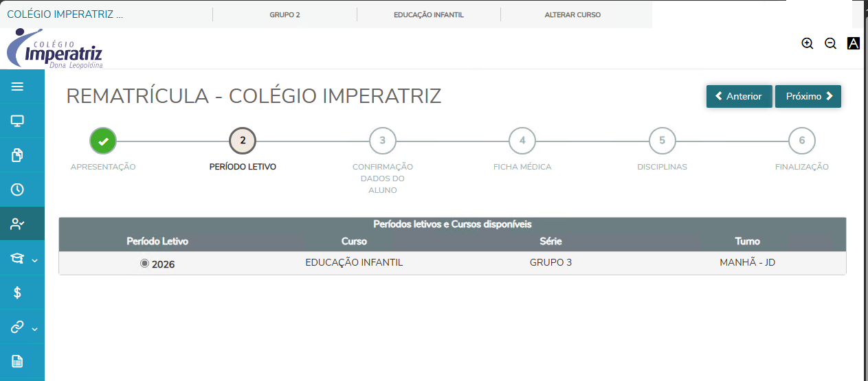
Task: Toggle high contrast A icon
Action: tap(854, 43)
